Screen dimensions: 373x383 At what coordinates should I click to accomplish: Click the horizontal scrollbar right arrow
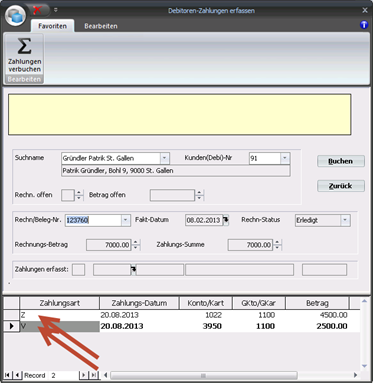(x=355, y=375)
